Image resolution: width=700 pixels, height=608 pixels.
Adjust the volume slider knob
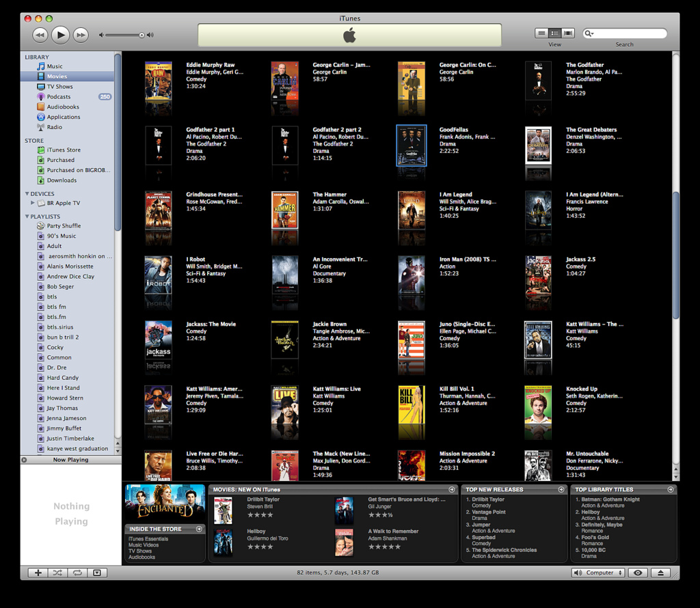point(142,36)
